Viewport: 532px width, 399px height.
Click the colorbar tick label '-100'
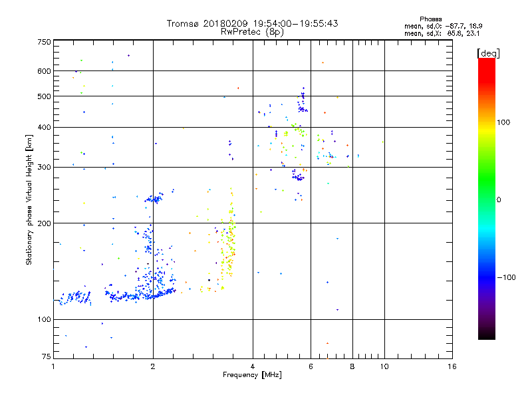(506, 277)
